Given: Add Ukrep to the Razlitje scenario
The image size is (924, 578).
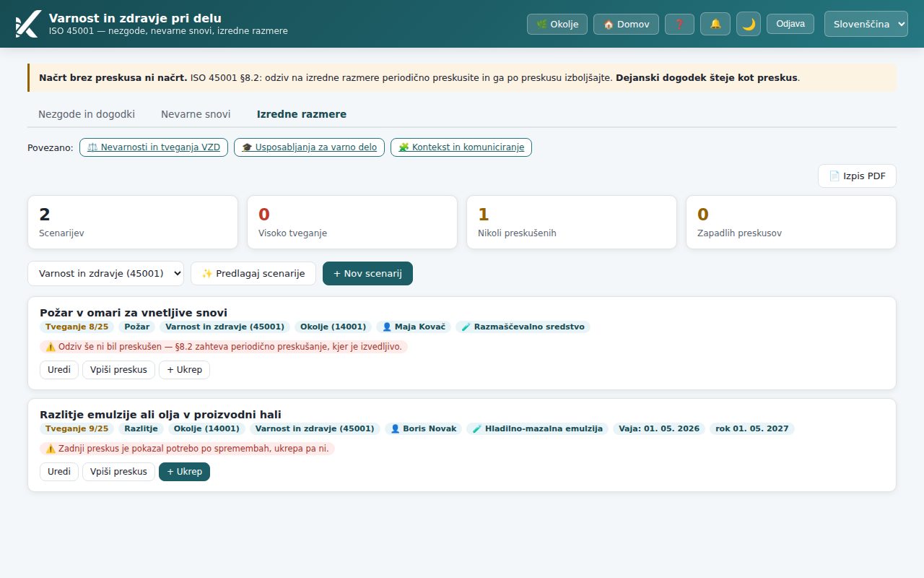Looking at the screenshot, I should [x=184, y=472].
